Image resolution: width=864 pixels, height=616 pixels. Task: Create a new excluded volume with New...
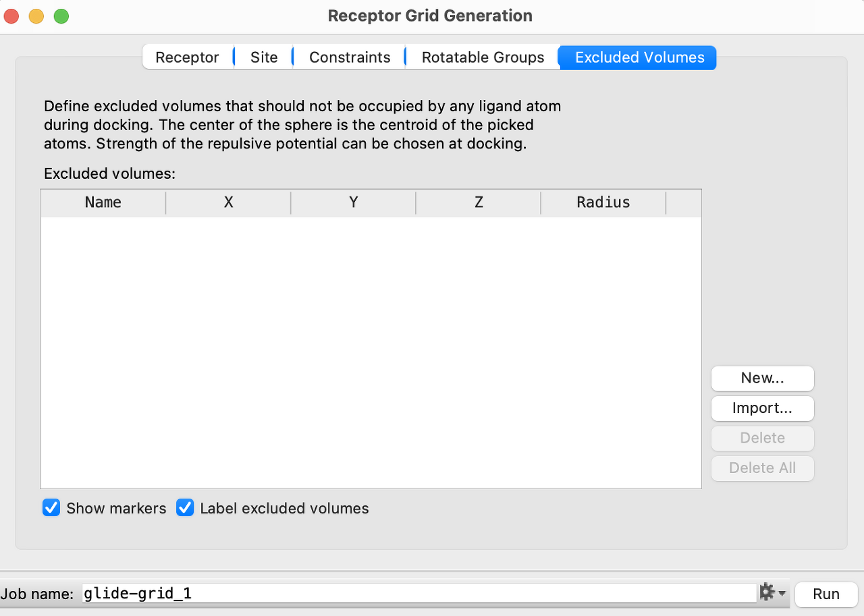click(x=763, y=379)
